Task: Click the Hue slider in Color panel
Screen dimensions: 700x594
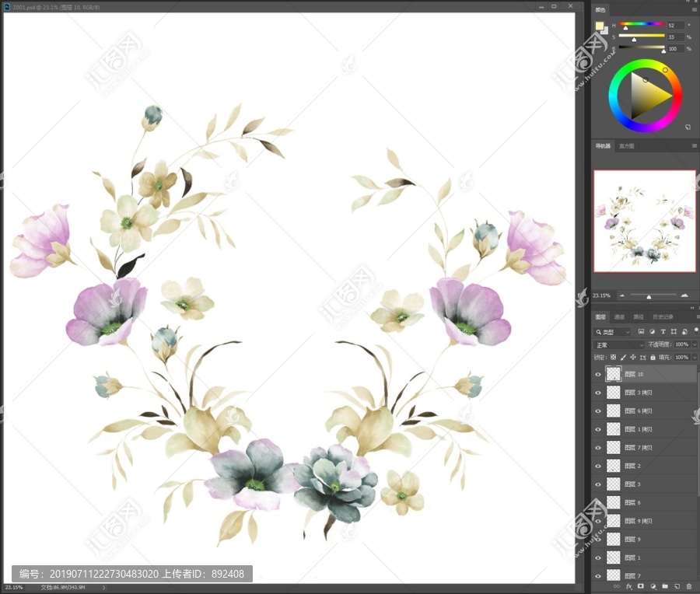Action: pyautogui.click(x=642, y=24)
